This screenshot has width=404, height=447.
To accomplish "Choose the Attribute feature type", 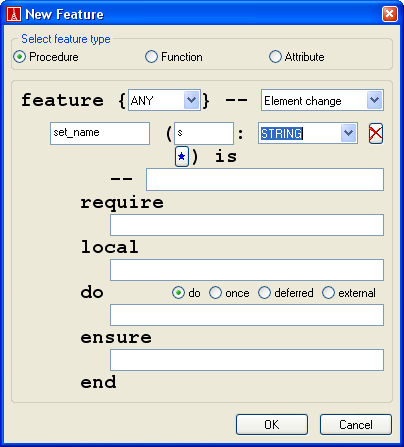I will pyautogui.click(x=297, y=57).
